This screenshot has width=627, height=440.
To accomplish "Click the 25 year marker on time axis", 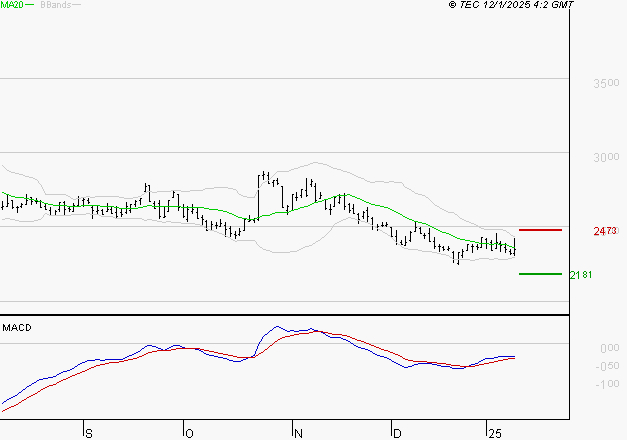I will pos(494,433).
